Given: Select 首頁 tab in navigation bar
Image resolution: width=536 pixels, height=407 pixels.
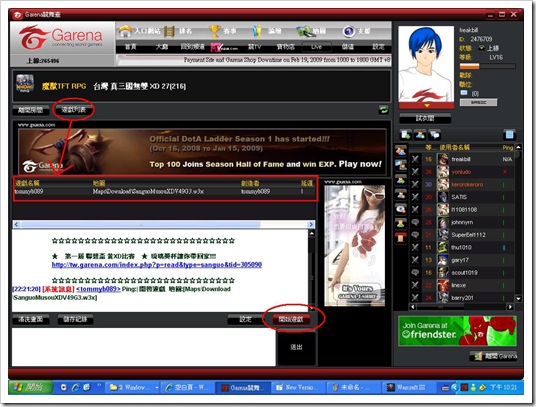Looking at the screenshot, I should click(131, 47).
